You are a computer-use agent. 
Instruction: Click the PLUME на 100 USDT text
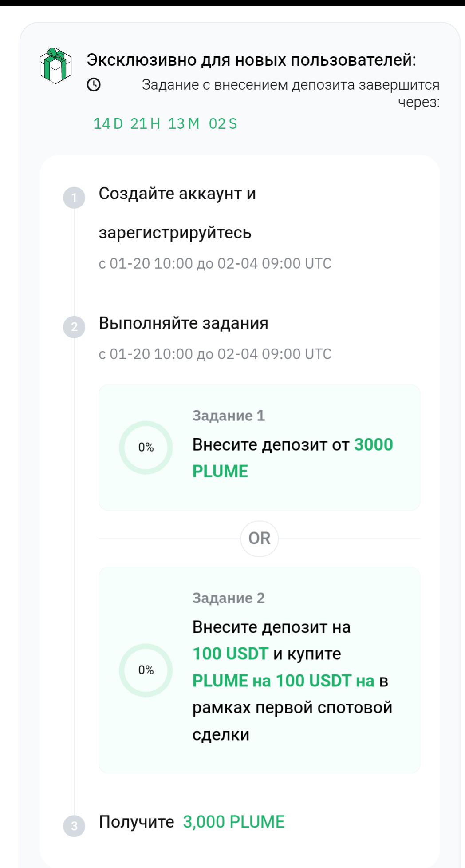tap(283, 681)
